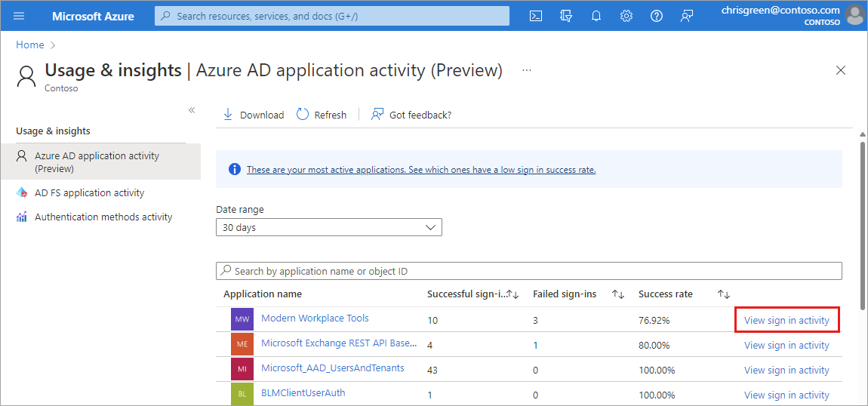Click the AD FS application activity icon
The height and width of the screenshot is (406, 868).
pyautogui.click(x=22, y=193)
